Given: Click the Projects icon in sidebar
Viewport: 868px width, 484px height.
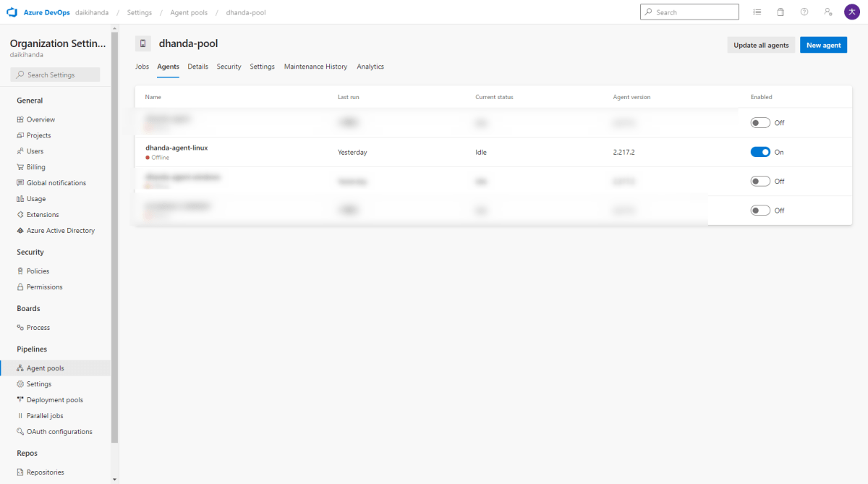Looking at the screenshot, I should tap(20, 135).
